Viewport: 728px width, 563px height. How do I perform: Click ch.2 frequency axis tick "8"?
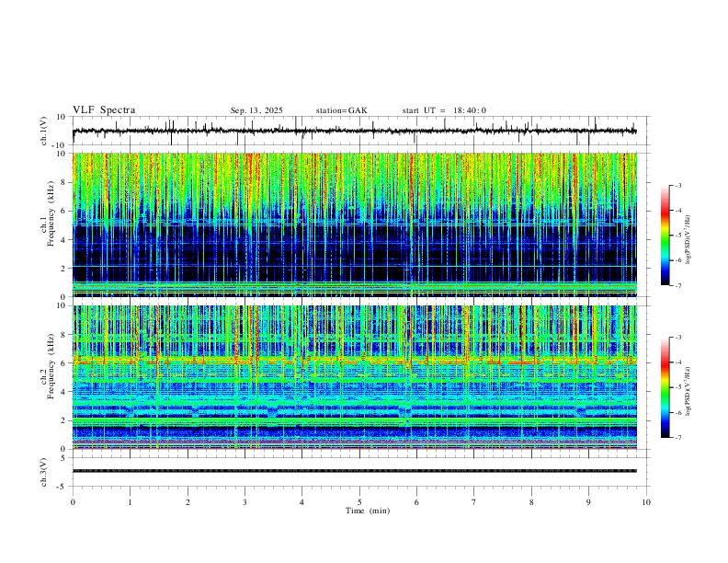pyautogui.click(x=63, y=335)
